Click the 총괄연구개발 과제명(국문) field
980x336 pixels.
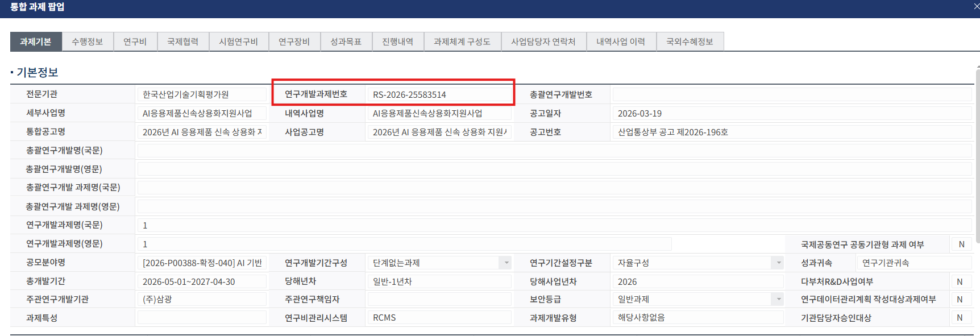[x=555, y=188]
